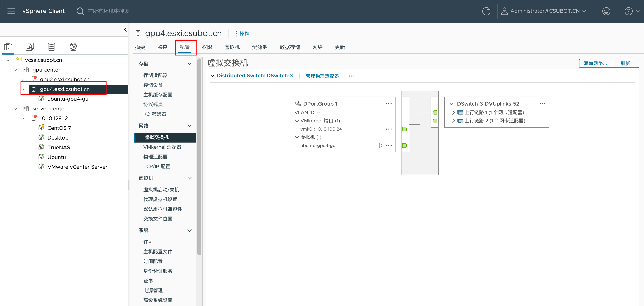Open the hamburger navigation menu
Viewport: 644px width, 306px height.
click(11, 11)
